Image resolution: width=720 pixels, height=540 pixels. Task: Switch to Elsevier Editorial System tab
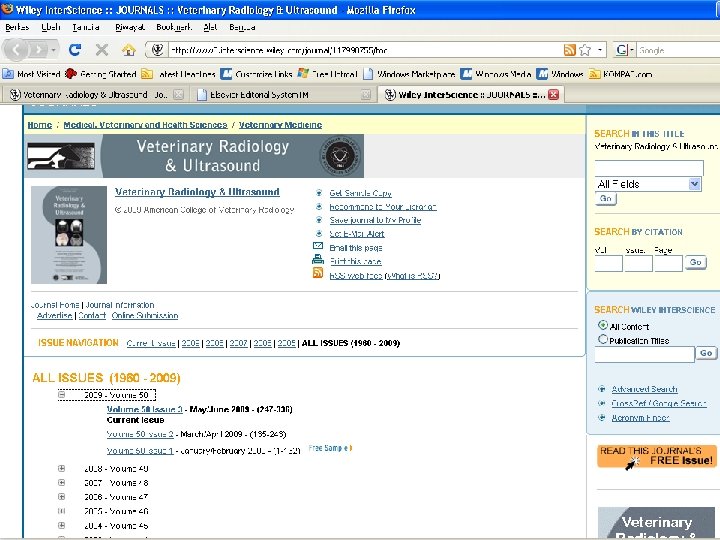pos(284,95)
